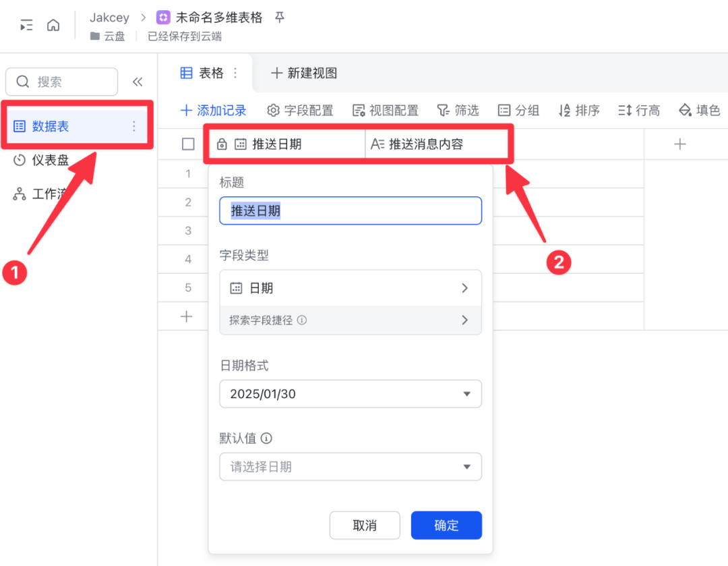This screenshot has width=728, height=566.
Task: Open the 排序 sort tool
Action: pyautogui.click(x=579, y=110)
